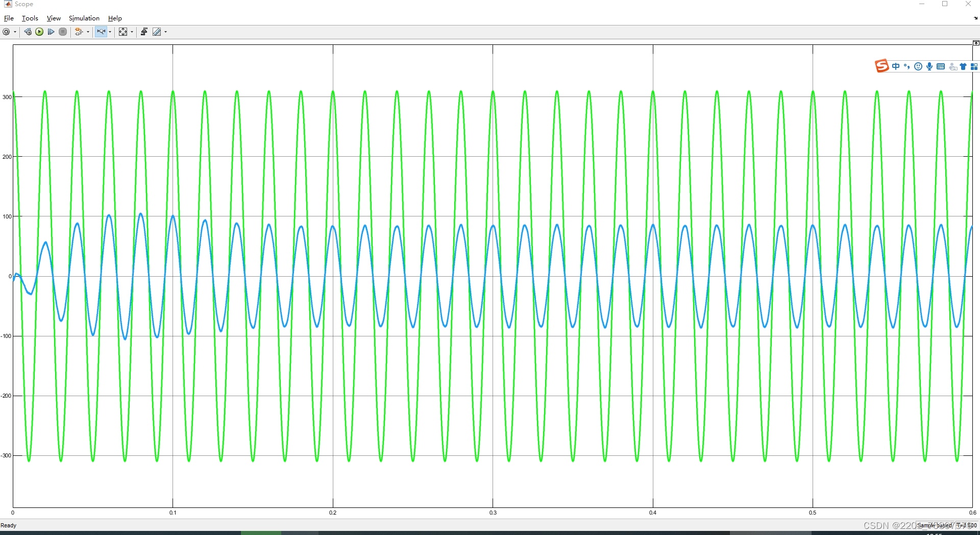Open the Help menu
Image resolution: width=980 pixels, height=535 pixels.
coord(115,18)
